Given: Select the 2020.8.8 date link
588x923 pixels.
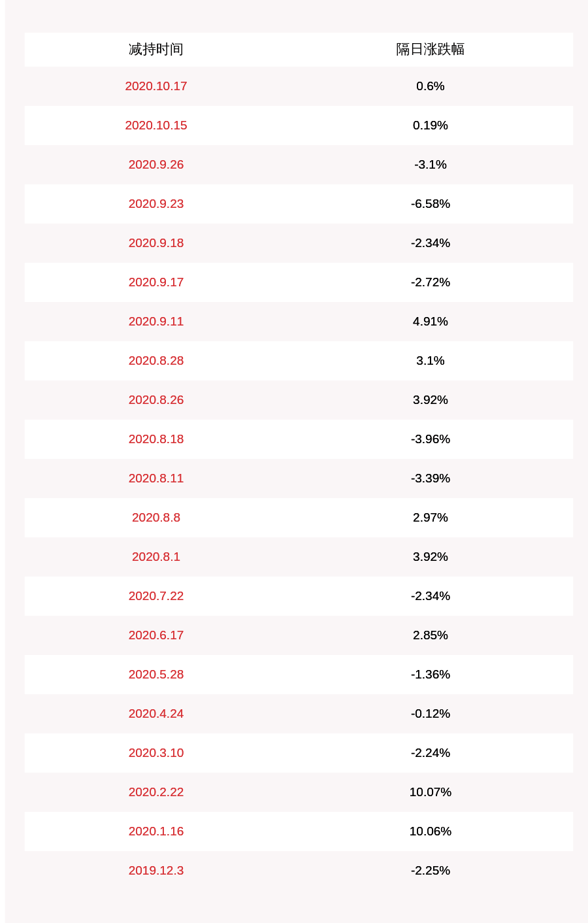Looking at the screenshot, I should (x=155, y=518).
